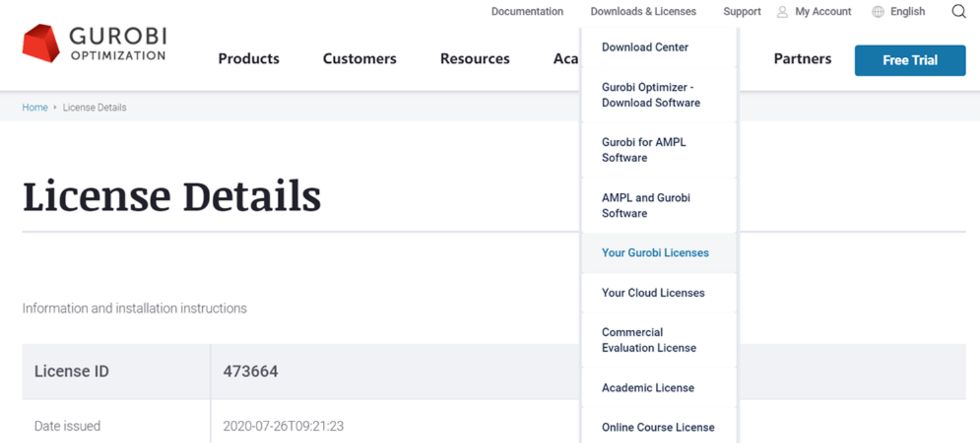Select Your Cloud Licenses entry
The height and width of the screenshot is (443, 980).
[659, 293]
